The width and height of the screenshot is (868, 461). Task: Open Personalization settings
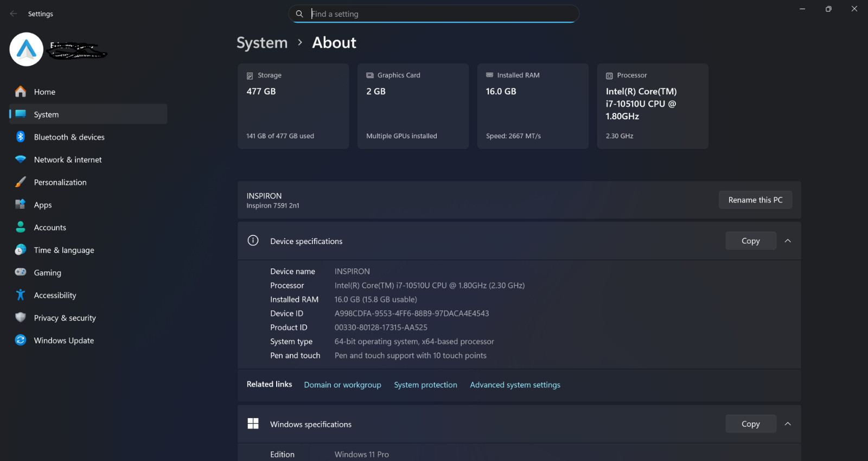(88, 182)
